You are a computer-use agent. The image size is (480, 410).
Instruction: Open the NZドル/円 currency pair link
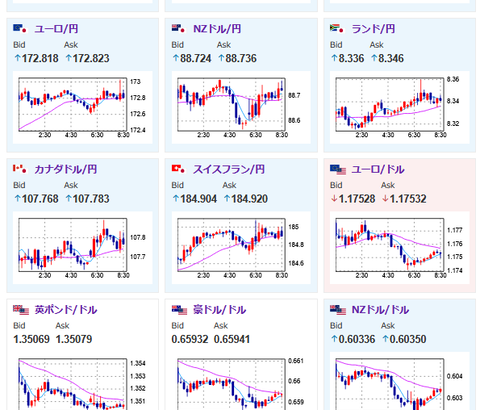coord(217,29)
